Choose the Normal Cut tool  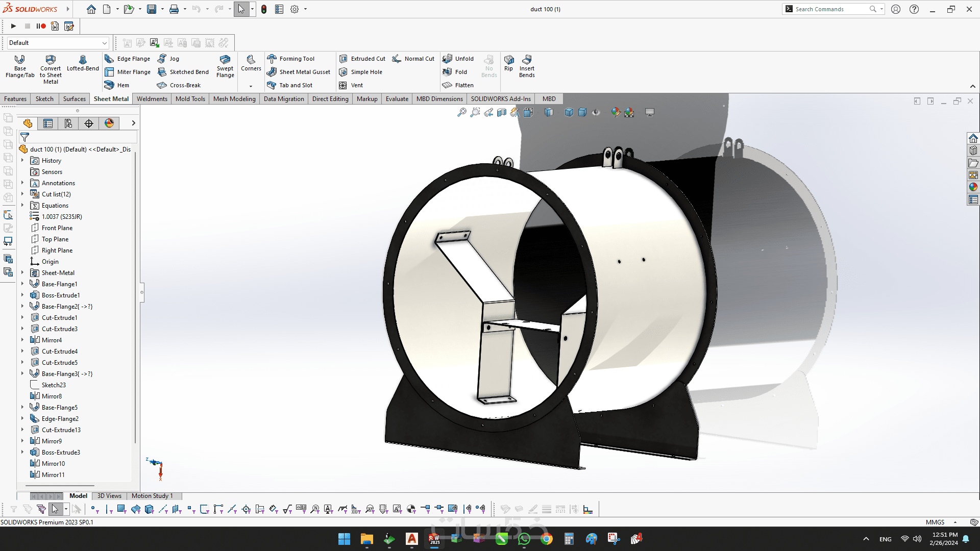(x=413, y=59)
